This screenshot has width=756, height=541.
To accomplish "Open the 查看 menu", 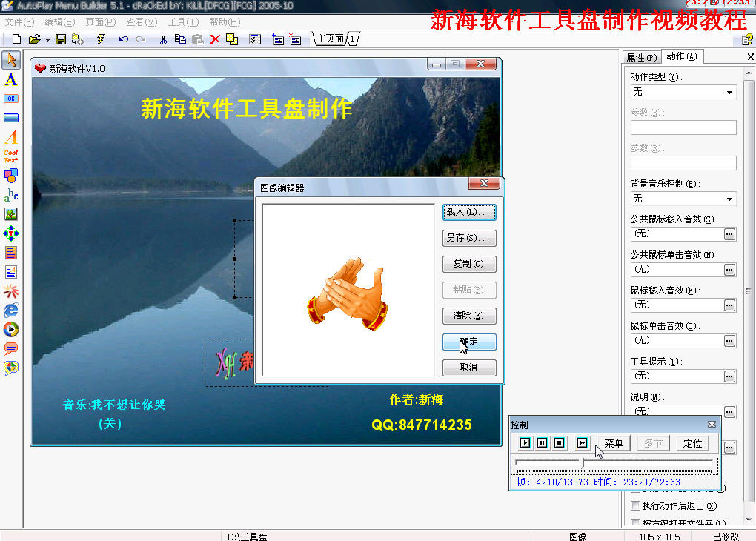I will 142,22.
